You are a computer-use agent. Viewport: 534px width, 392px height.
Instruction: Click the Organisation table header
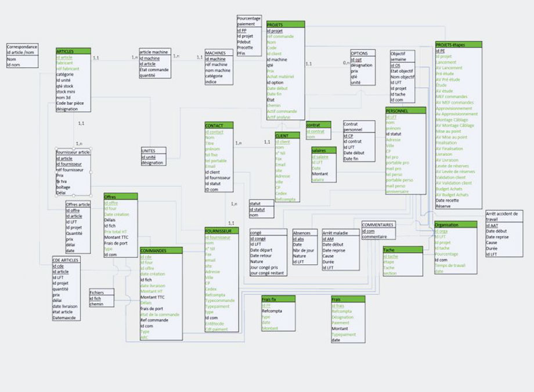(455, 224)
